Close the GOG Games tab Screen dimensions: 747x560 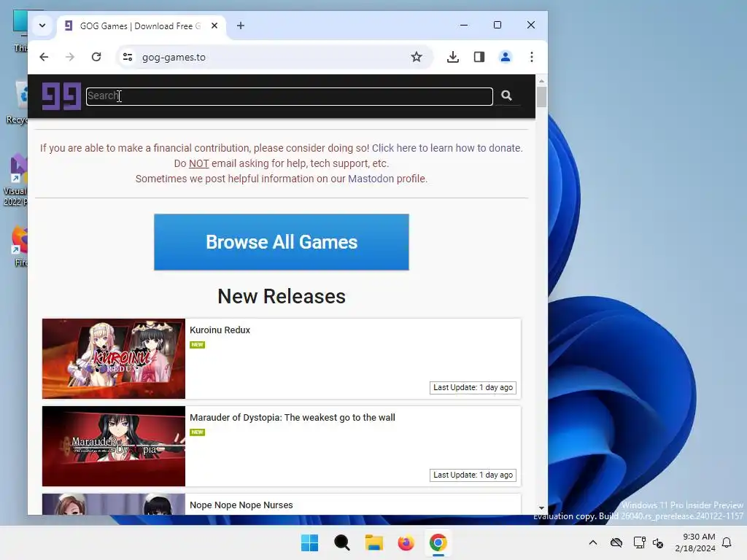point(214,26)
